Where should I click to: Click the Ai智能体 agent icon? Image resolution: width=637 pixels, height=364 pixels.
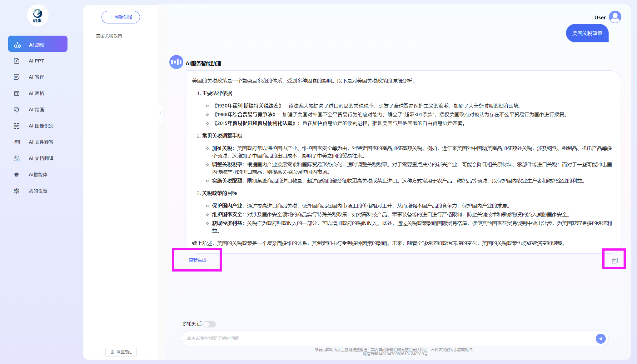(x=17, y=175)
